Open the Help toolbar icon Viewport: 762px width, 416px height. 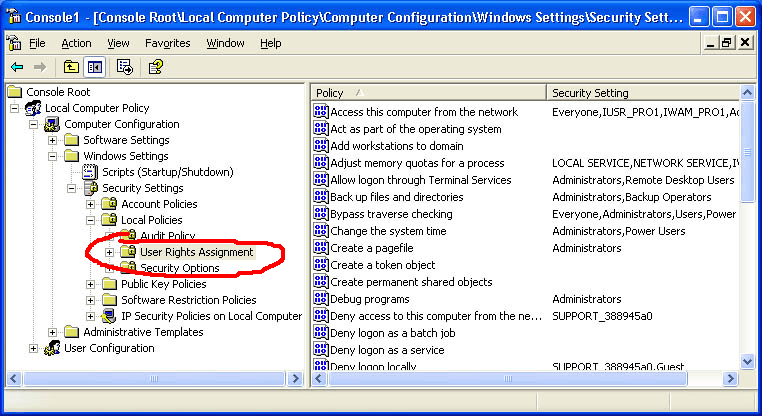pos(156,67)
